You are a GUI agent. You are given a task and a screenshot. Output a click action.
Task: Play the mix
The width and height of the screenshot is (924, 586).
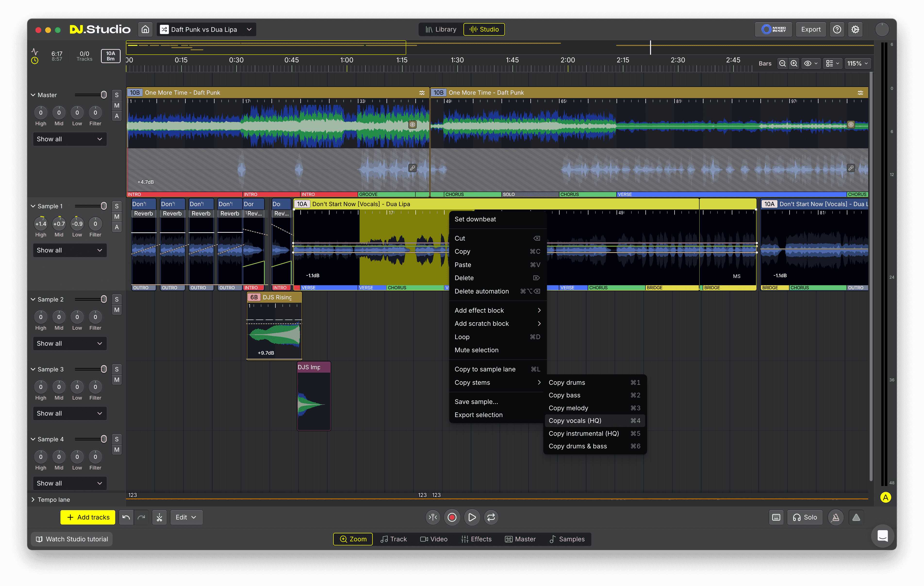[472, 517]
